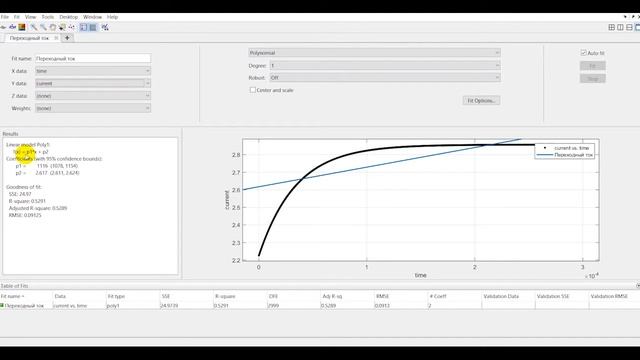Viewport: 640px width, 360px height.
Task: Open the Z data dropdown
Action: tap(93, 96)
